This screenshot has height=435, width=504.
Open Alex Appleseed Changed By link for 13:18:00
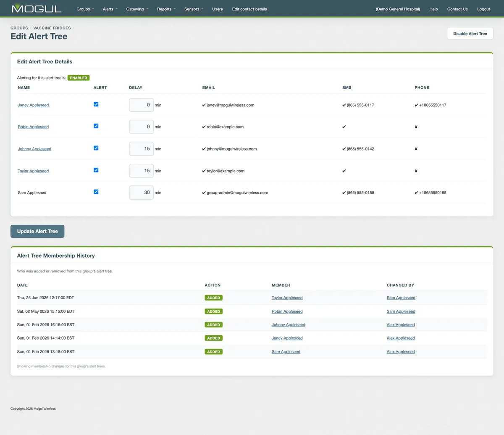point(401,352)
